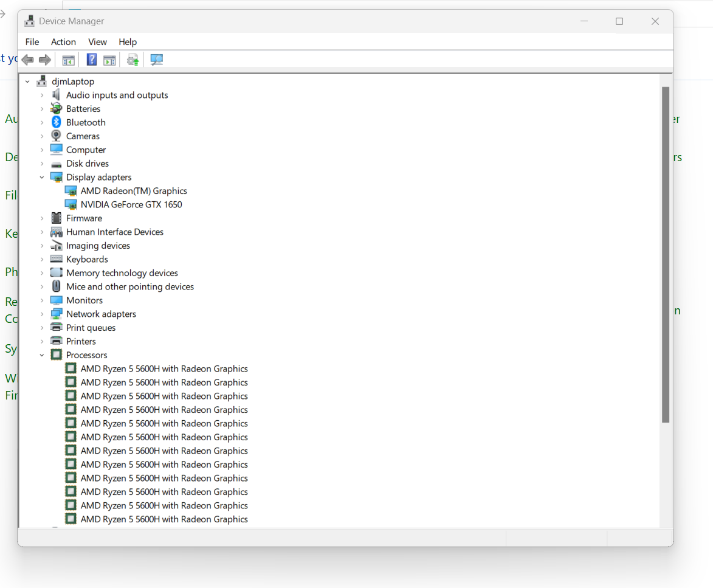Click the blue Help question-mark toolbar icon
This screenshot has height=588, width=713.
pos(91,60)
